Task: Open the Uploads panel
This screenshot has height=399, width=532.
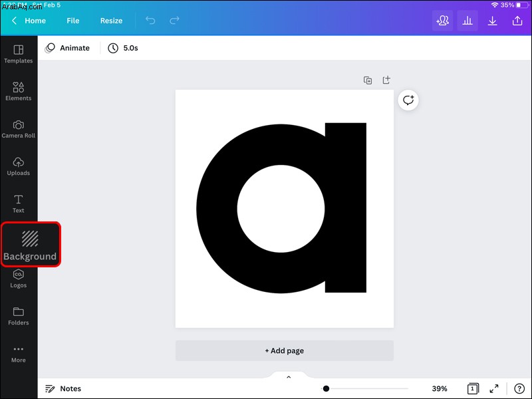Action: [x=19, y=166]
